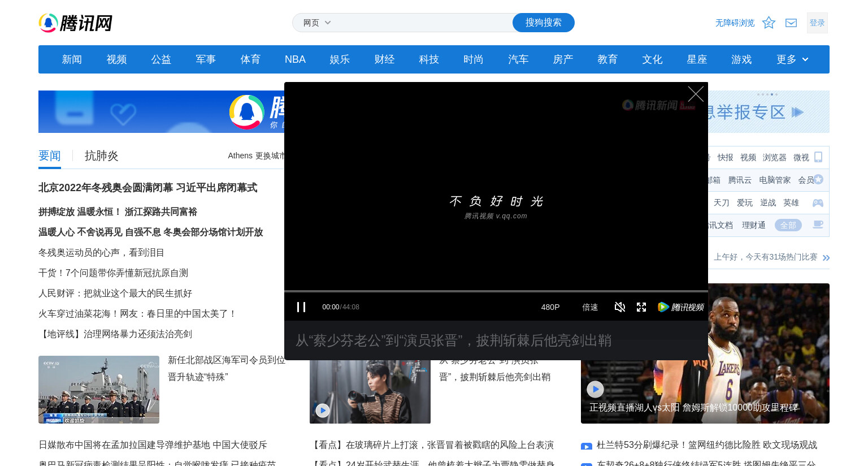Open 杜兰特53分刷爆纪录 video link

point(706,445)
